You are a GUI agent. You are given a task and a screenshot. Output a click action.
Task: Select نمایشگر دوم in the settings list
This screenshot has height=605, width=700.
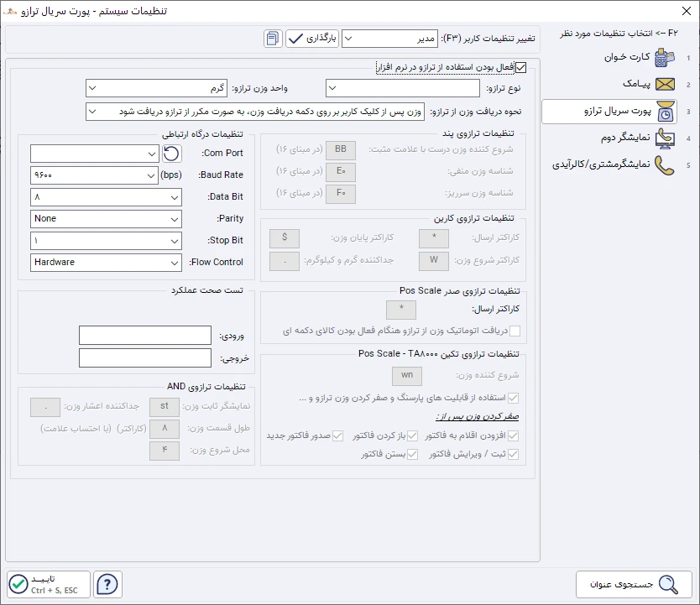[x=625, y=138]
